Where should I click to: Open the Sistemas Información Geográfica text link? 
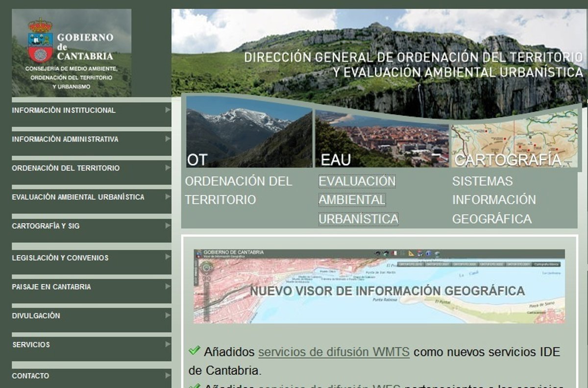(493, 200)
